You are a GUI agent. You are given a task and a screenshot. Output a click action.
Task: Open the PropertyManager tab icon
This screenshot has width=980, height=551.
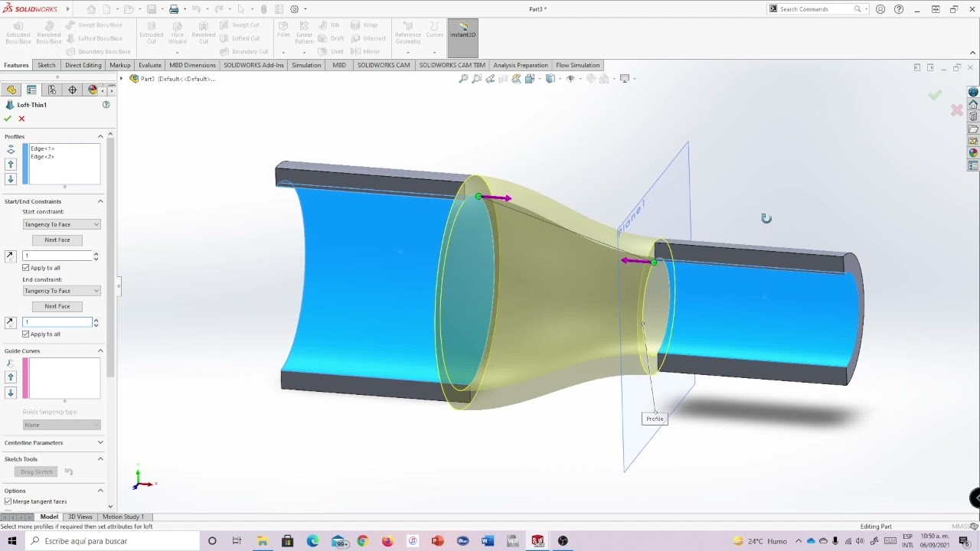31,90
